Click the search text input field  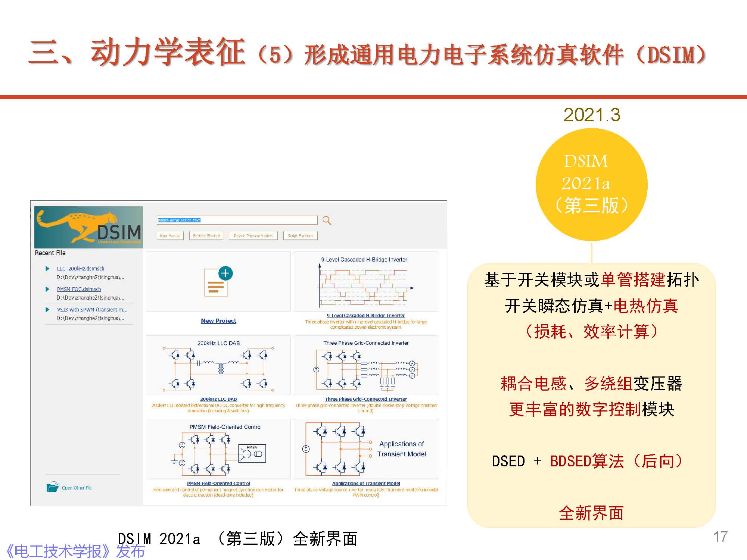[237, 220]
